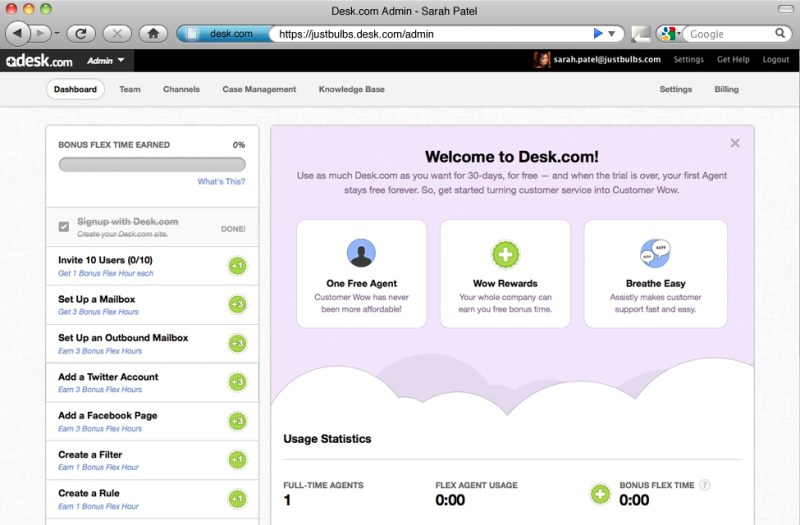800x525 pixels.
Task: Click the Logout link
Action: [x=776, y=60]
